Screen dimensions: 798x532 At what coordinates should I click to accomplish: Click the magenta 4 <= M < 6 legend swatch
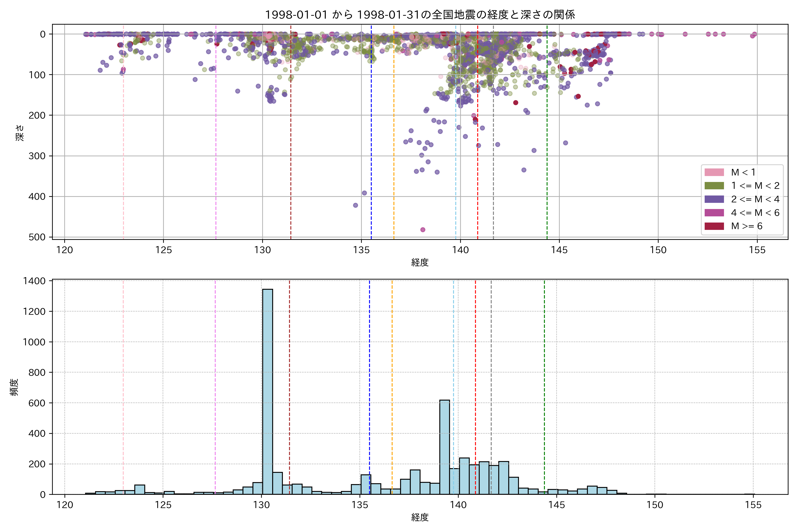pos(714,213)
